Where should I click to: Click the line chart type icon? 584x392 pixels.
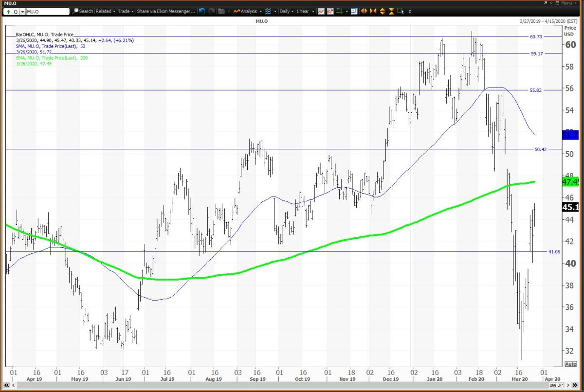pos(321,11)
